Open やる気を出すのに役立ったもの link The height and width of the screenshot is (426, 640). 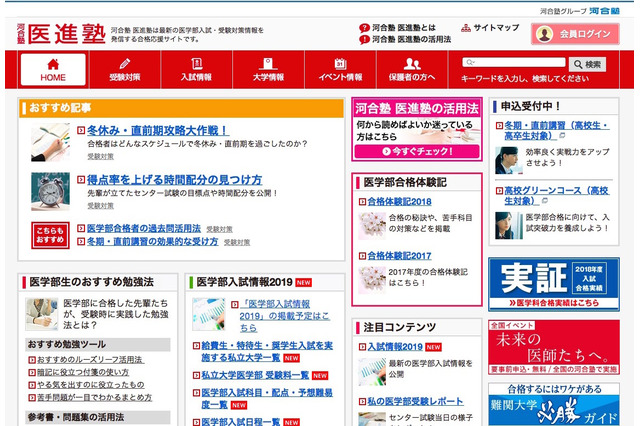point(90,385)
